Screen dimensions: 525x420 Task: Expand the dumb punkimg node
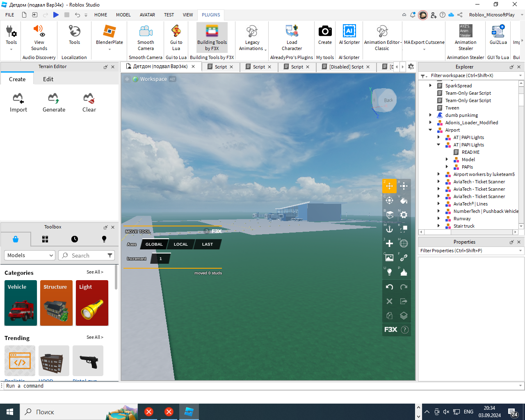point(430,115)
